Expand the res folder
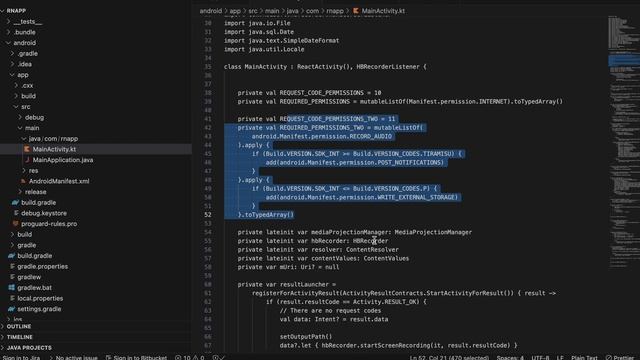Image resolution: width=640 pixels, height=360 pixels. (x=24, y=171)
